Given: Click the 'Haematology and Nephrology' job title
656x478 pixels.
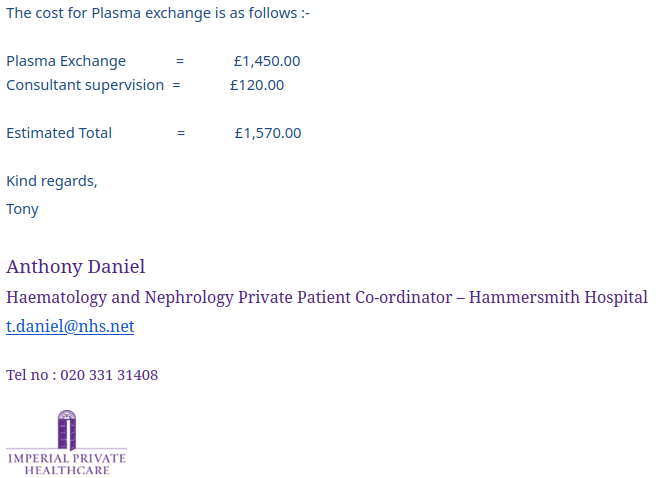Looking at the screenshot, I should (120, 297).
